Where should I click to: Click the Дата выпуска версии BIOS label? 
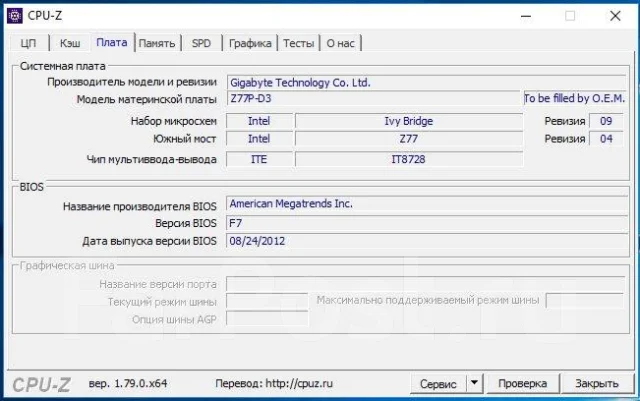(x=149, y=241)
